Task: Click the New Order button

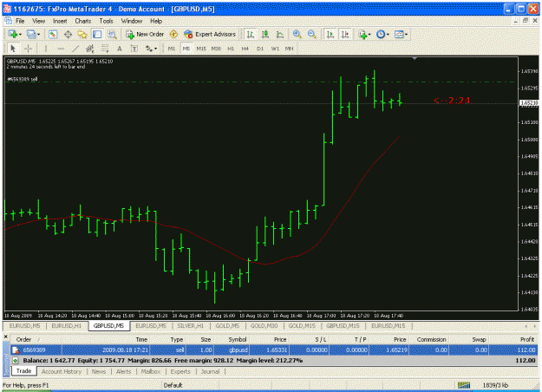Action: click(145, 34)
